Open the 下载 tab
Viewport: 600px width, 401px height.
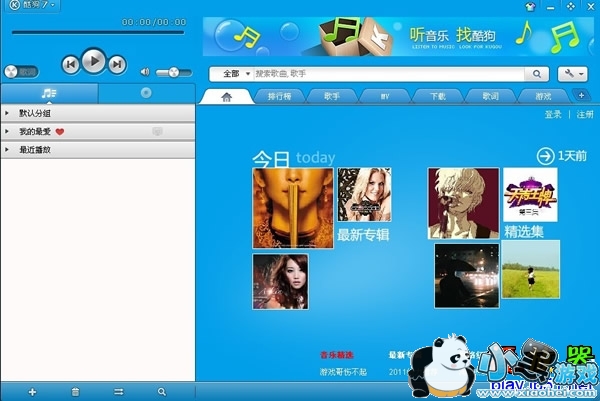click(x=438, y=96)
